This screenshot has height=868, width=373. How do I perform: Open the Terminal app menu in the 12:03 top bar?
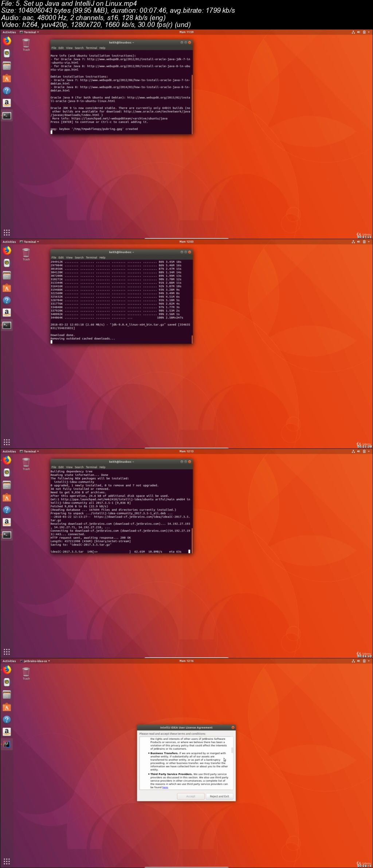click(29, 242)
